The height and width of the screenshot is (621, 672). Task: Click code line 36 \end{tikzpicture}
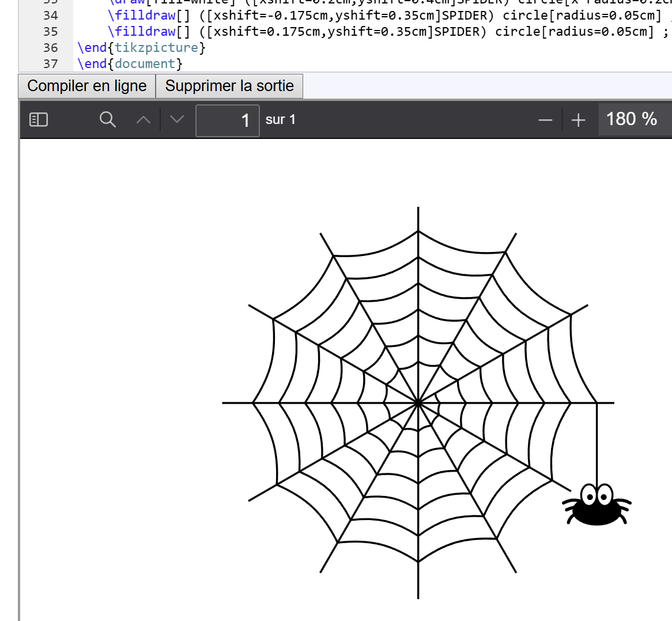click(x=141, y=48)
